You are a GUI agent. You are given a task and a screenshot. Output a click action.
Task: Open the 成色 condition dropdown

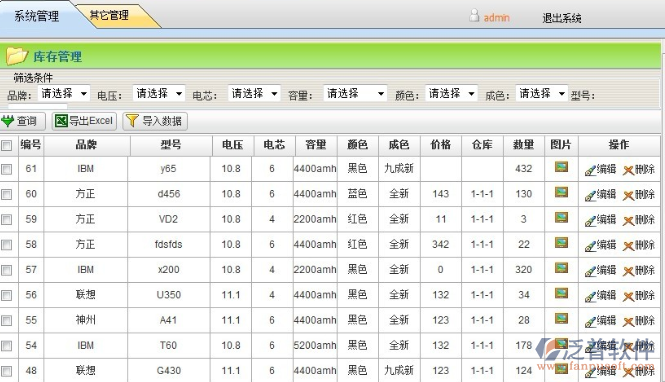pos(542,93)
